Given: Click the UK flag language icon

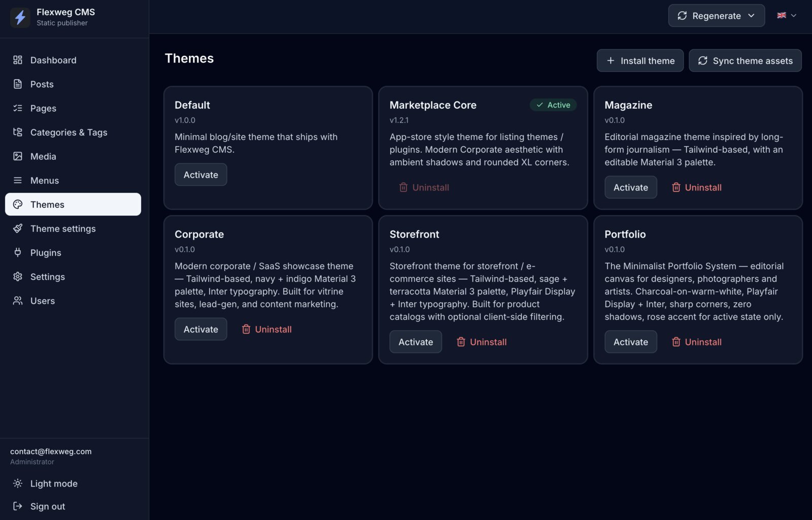Looking at the screenshot, I should pyautogui.click(x=782, y=16).
